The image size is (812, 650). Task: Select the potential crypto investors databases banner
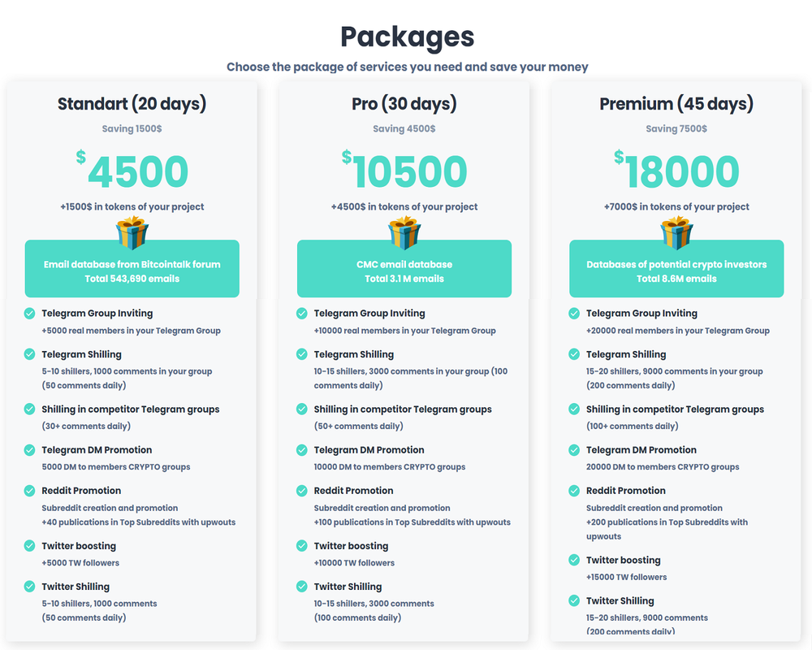pos(676,268)
